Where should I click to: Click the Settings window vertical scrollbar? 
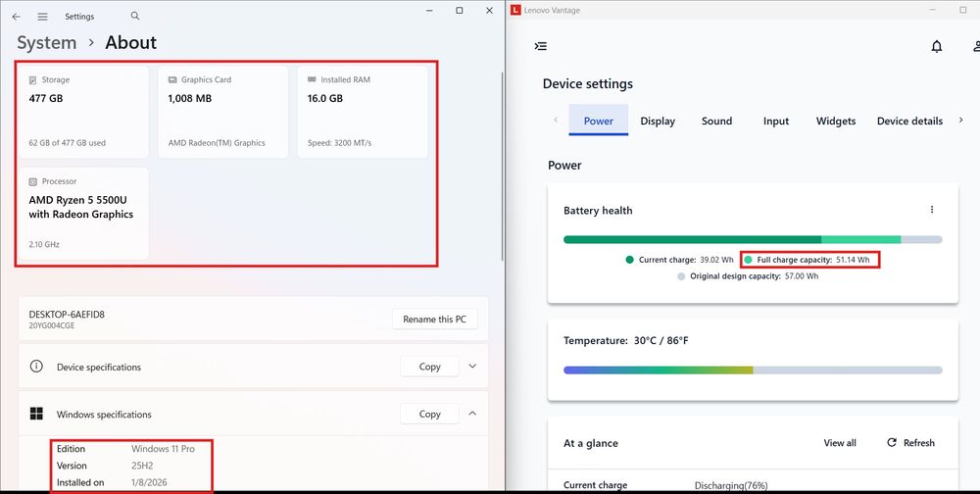point(502,166)
